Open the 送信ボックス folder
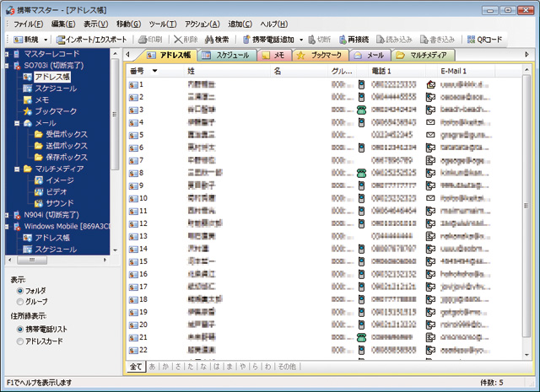This screenshot has width=540, height=392. 67,146
